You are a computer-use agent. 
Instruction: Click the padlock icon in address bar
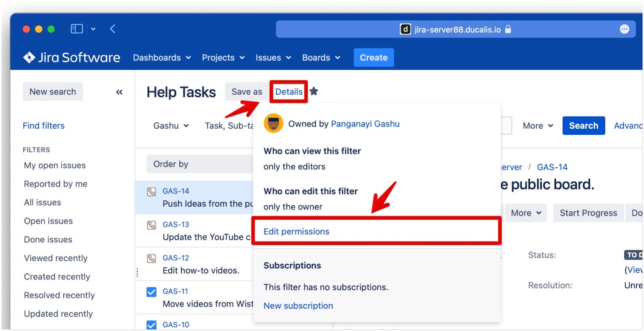(x=508, y=29)
